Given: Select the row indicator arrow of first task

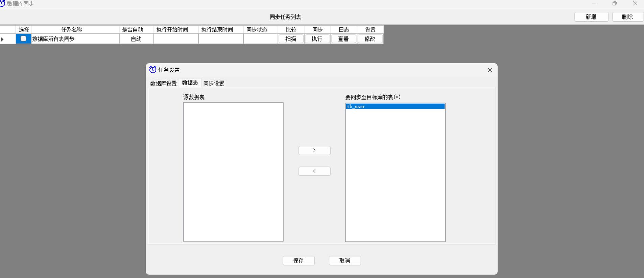Looking at the screenshot, I should pos(3,39).
